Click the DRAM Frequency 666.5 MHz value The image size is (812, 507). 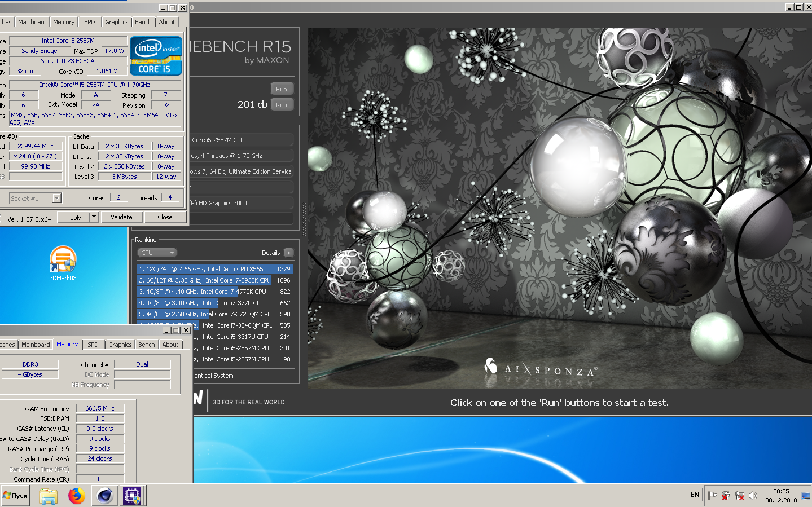pos(100,408)
